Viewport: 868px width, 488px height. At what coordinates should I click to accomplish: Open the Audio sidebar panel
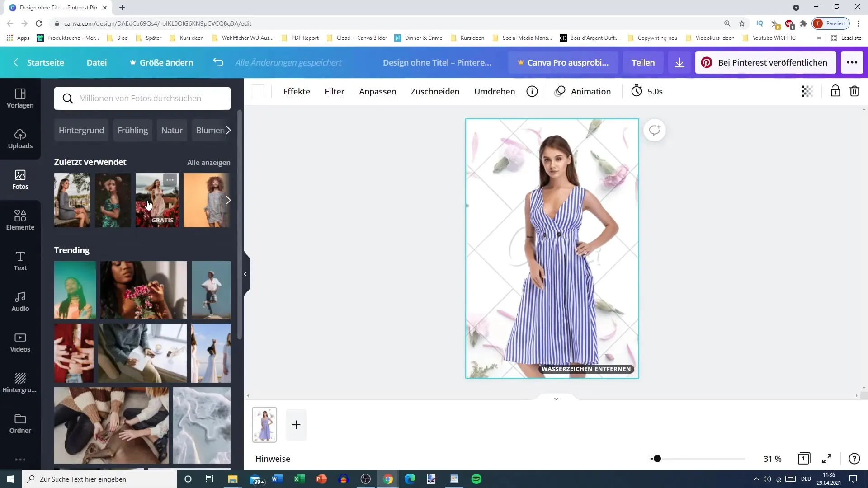click(x=20, y=302)
